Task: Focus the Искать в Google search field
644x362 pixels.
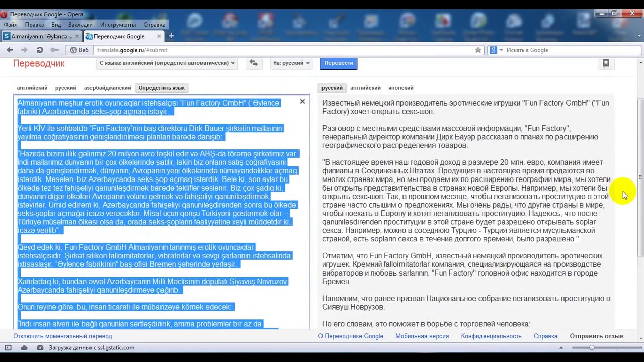Action: tap(573, 50)
